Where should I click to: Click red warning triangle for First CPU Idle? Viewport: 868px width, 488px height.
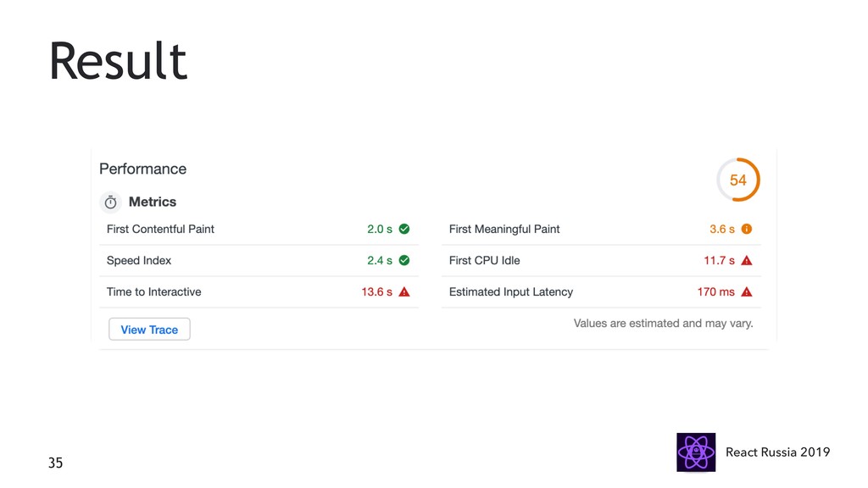click(x=747, y=261)
